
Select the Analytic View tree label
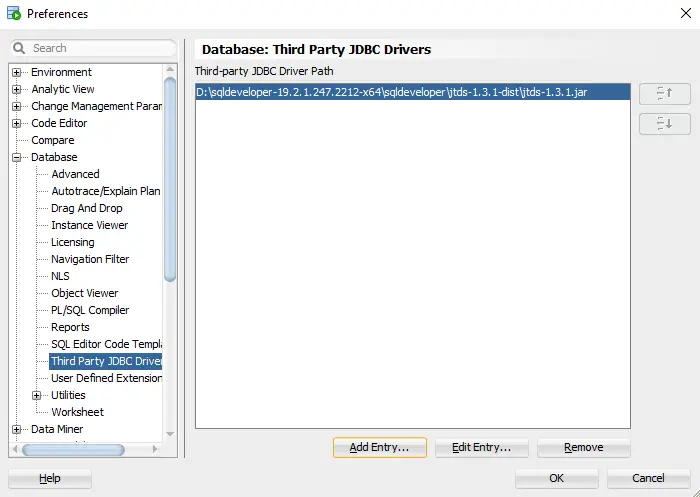(x=62, y=89)
